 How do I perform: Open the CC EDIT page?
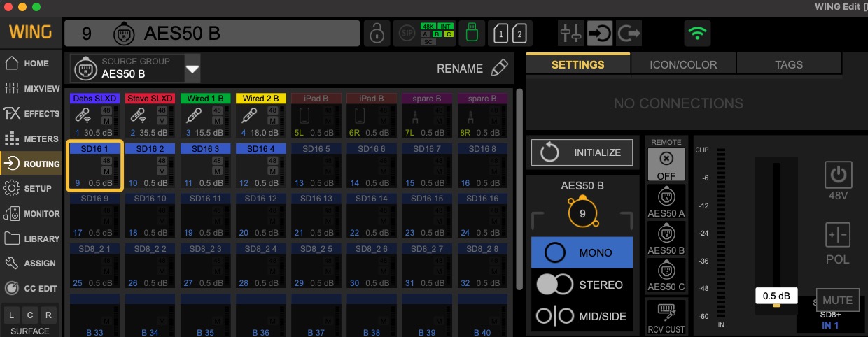(x=31, y=288)
